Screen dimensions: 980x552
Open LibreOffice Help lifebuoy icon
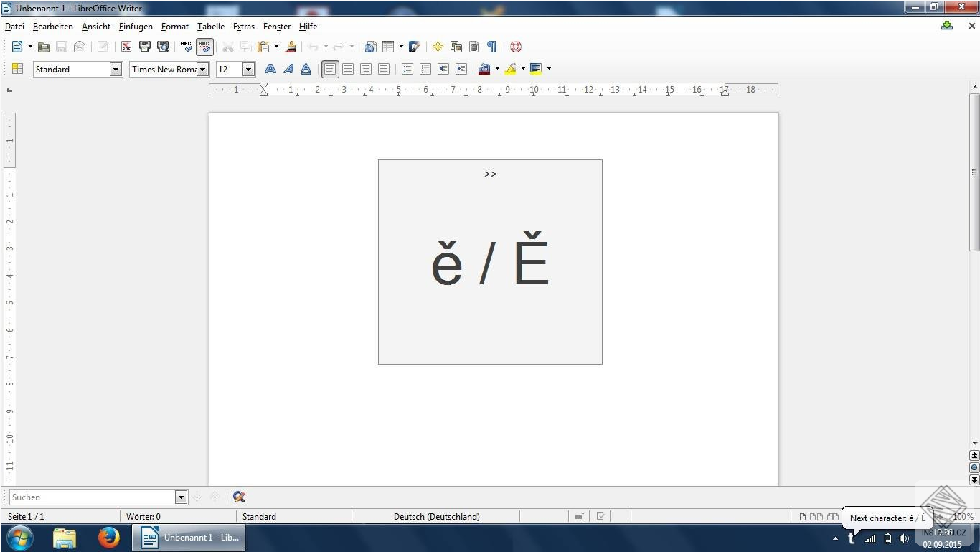click(x=515, y=47)
